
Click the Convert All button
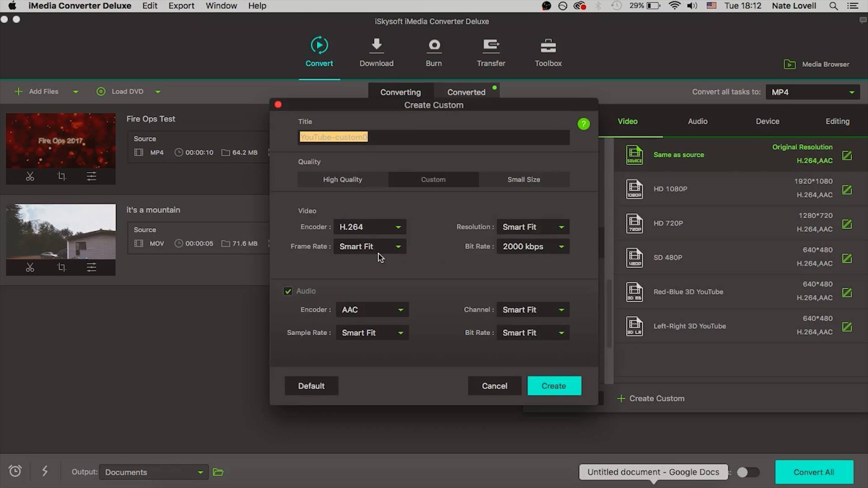click(x=814, y=472)
